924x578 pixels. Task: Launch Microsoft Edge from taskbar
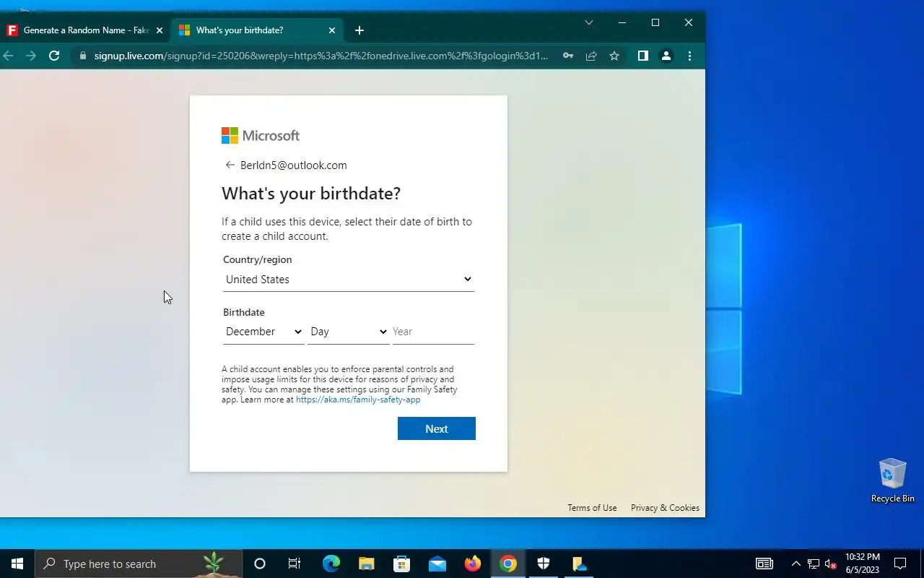click(331, 564)
